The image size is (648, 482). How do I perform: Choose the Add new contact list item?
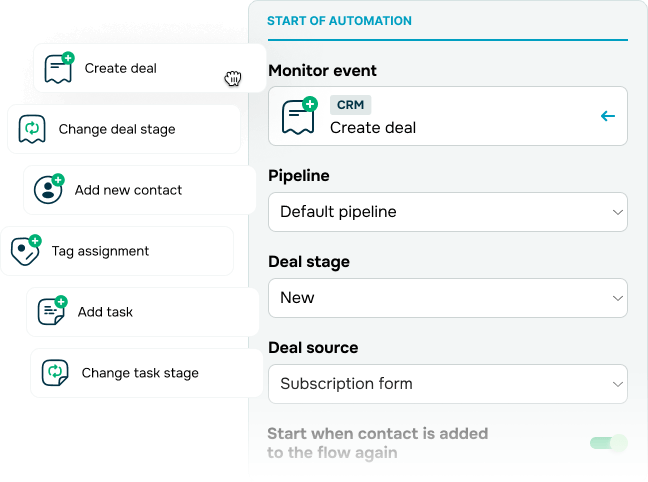click(x=140, y=190)
